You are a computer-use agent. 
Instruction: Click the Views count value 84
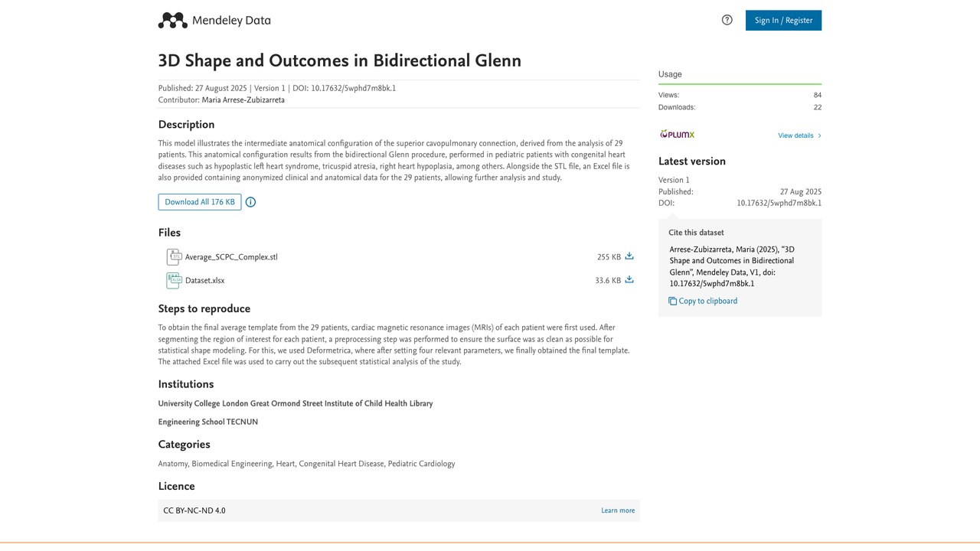[x=818, y=95]
